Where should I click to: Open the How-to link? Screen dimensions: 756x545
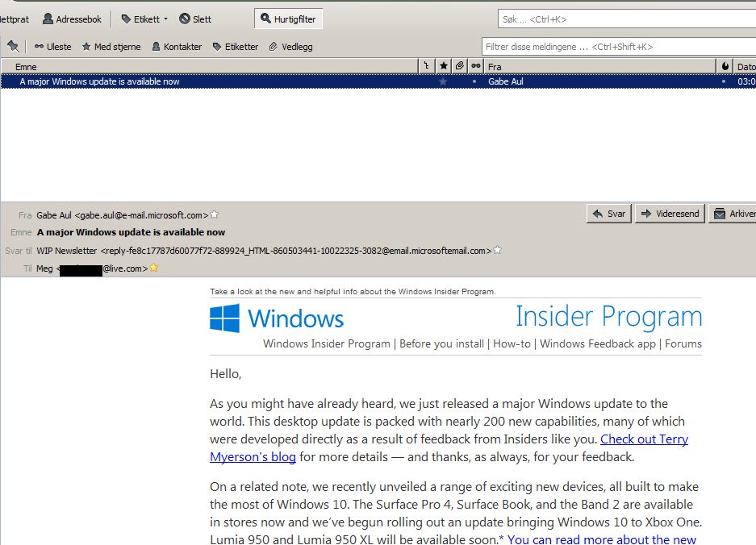click(x=512, y=343)
